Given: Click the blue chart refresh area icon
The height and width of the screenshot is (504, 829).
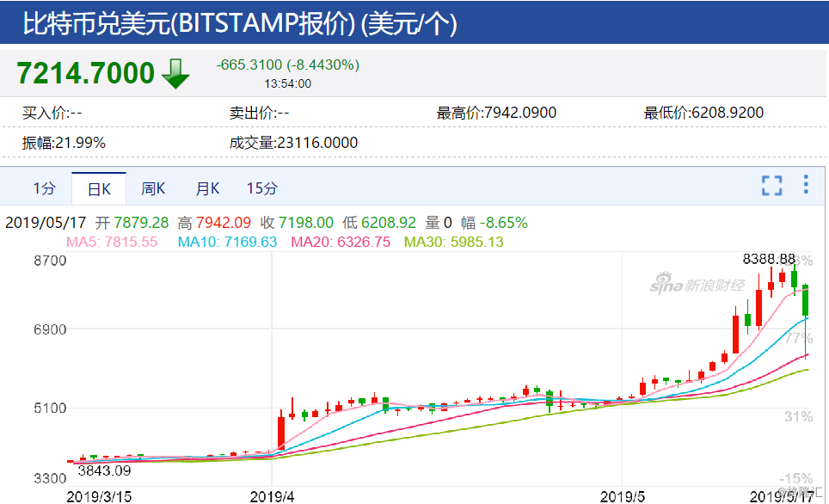Looking at the screenshot, I should tap(771, 185).
